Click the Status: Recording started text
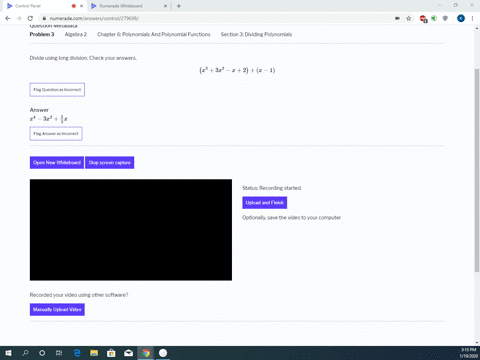This screenshot has width=480, height=360. pos(272,188)
